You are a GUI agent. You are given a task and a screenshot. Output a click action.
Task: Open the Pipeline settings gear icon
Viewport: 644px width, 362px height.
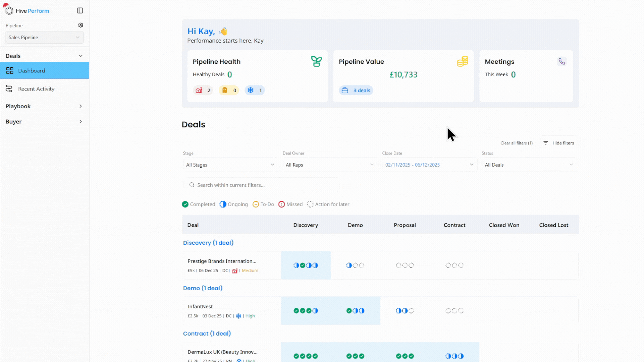coord(80,25)
